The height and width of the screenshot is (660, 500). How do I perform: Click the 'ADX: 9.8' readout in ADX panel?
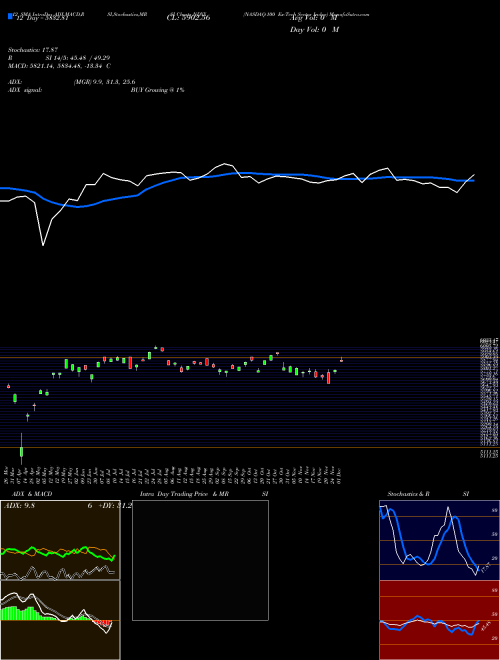click(19, 506)
